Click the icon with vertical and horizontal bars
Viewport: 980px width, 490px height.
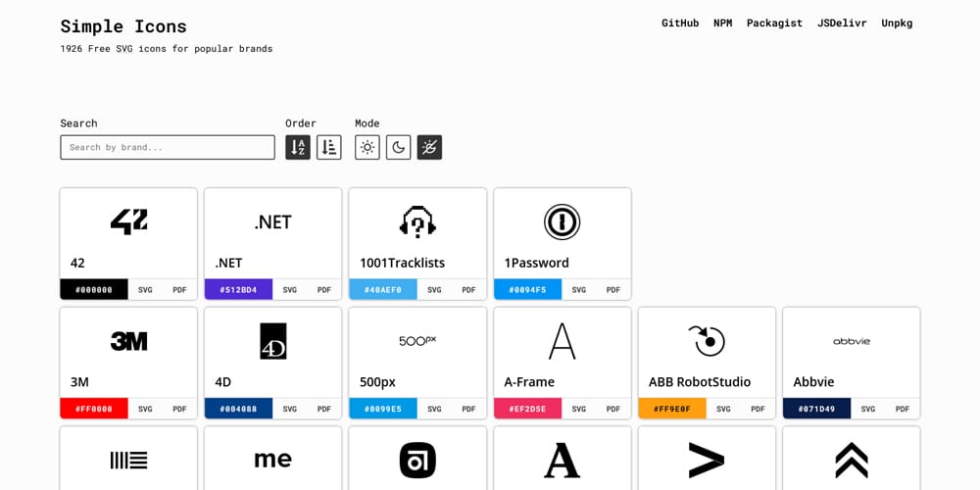point(128,461)
